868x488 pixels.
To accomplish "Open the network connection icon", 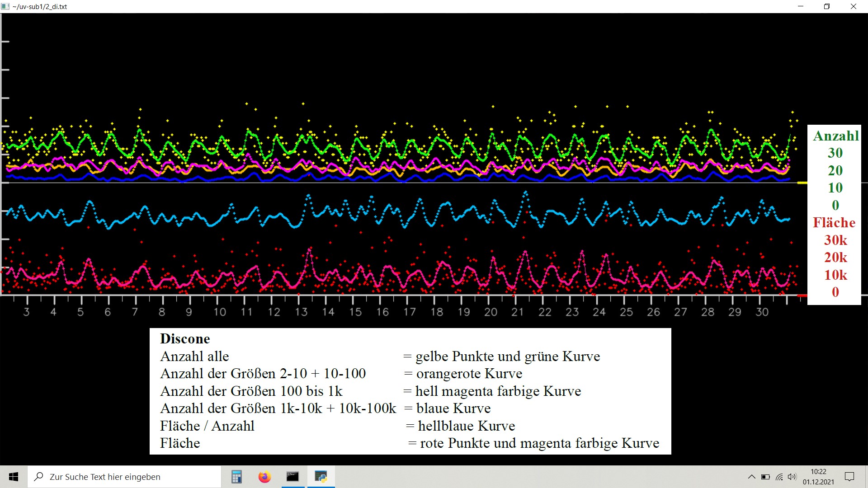I will click(x=779, y=477).
